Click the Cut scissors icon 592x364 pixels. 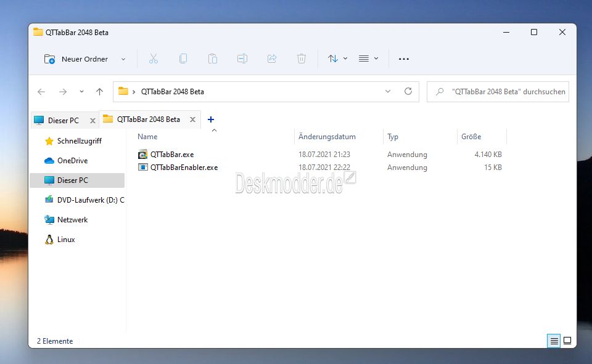tap(154, 59)
